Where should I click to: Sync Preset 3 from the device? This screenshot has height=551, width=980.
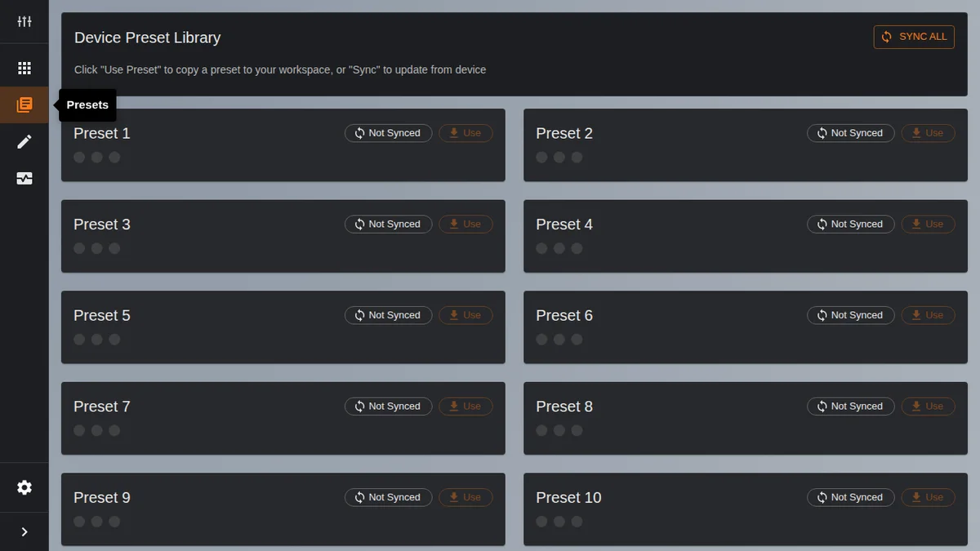pos(388,224)
